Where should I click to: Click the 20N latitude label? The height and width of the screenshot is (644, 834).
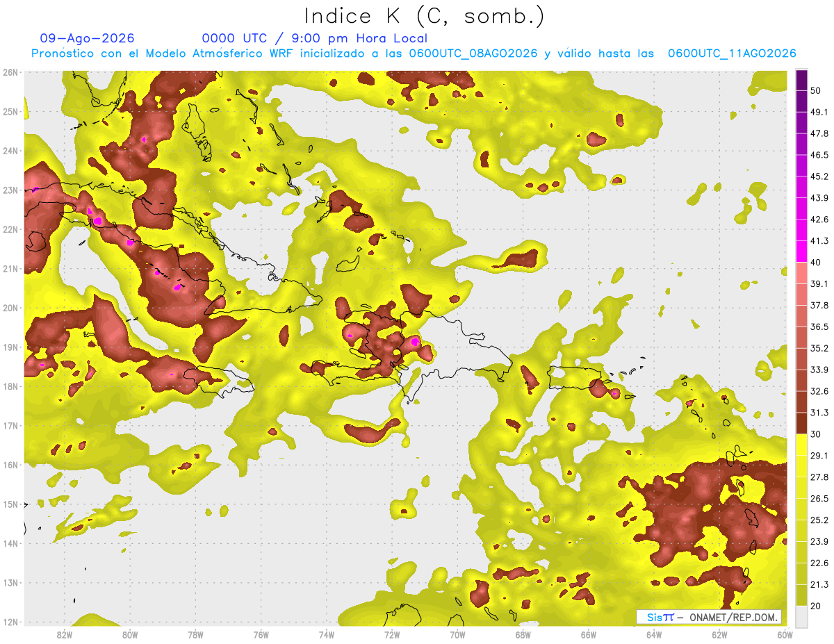10,308
